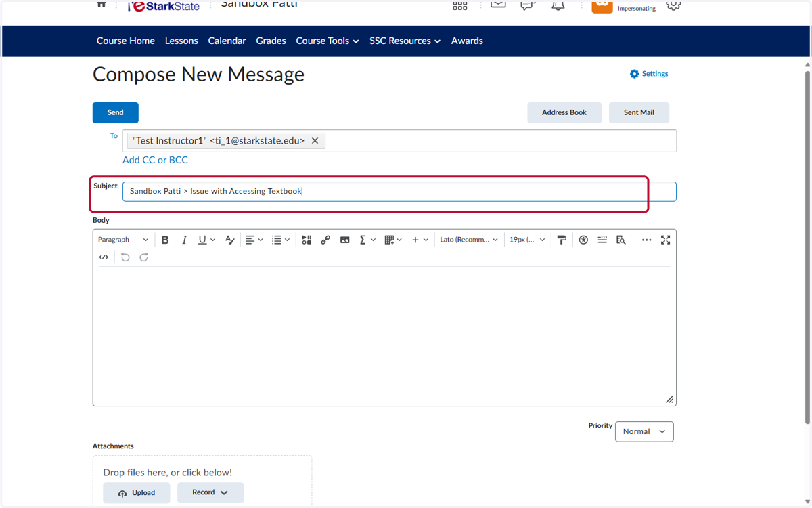Viewport: 812px width, 508px height.
Task: Click the redo arrow
Action: (x=144, y=257)
